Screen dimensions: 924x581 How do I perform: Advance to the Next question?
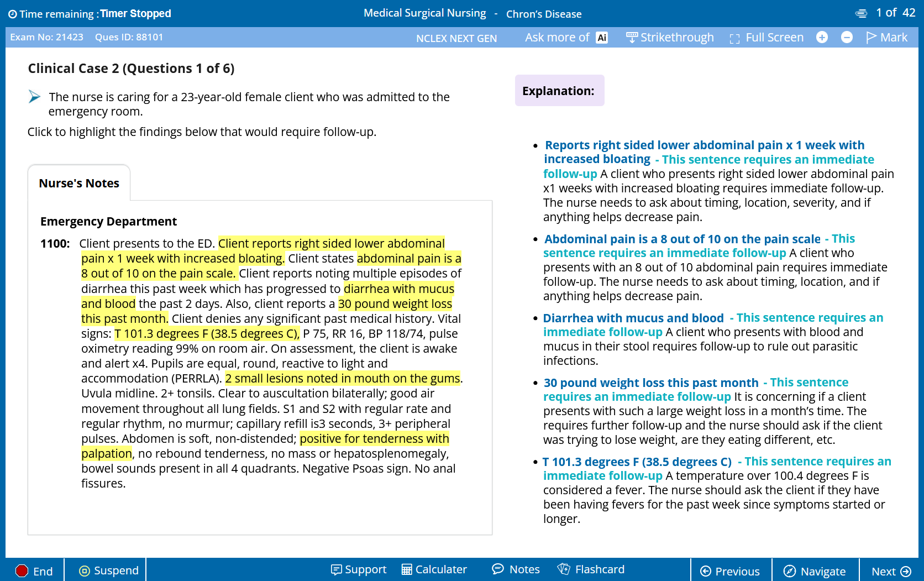(x=891, y=571)
